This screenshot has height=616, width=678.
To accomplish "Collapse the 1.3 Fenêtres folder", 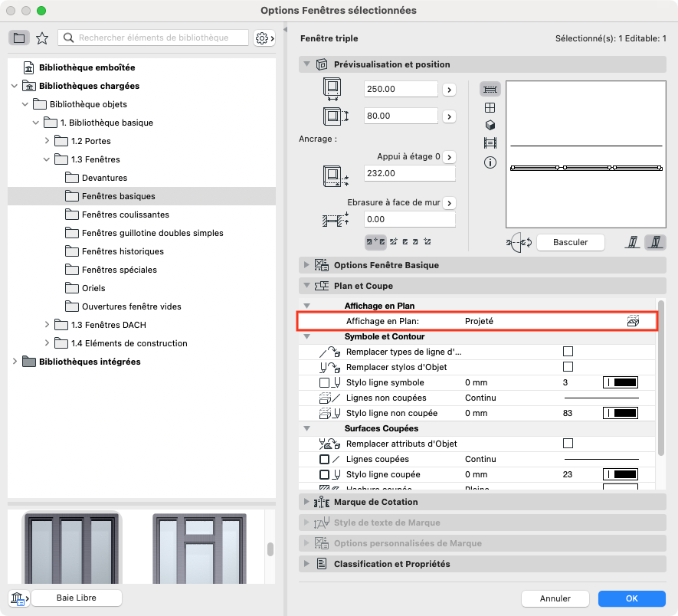I will [47, 159].
